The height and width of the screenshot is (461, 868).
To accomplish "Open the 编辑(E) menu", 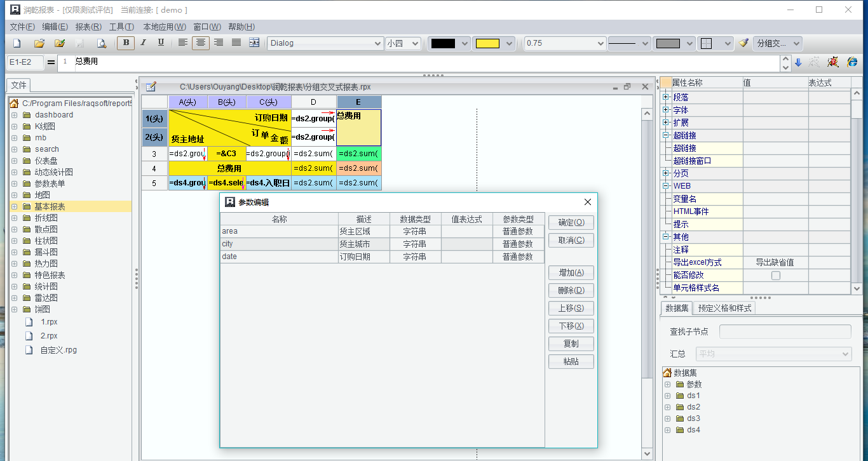I will [55, 27].
